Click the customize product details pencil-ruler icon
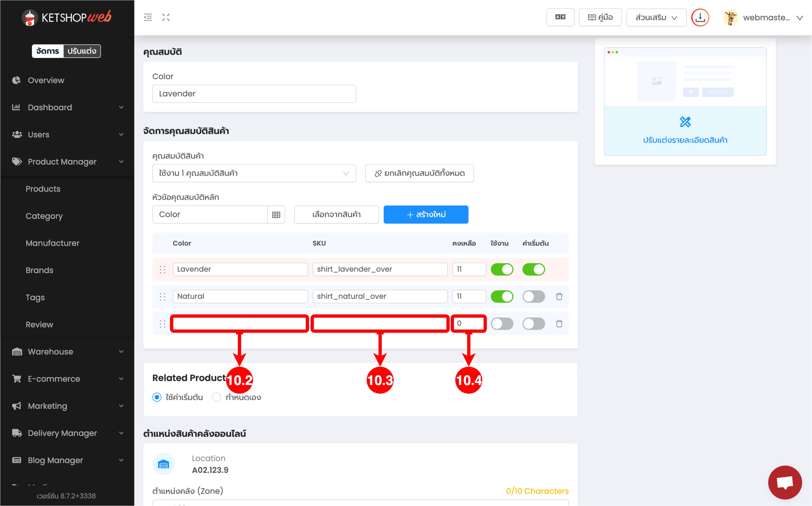The width and height of the screenshot is (812, 506). click(x=685, y=122)
